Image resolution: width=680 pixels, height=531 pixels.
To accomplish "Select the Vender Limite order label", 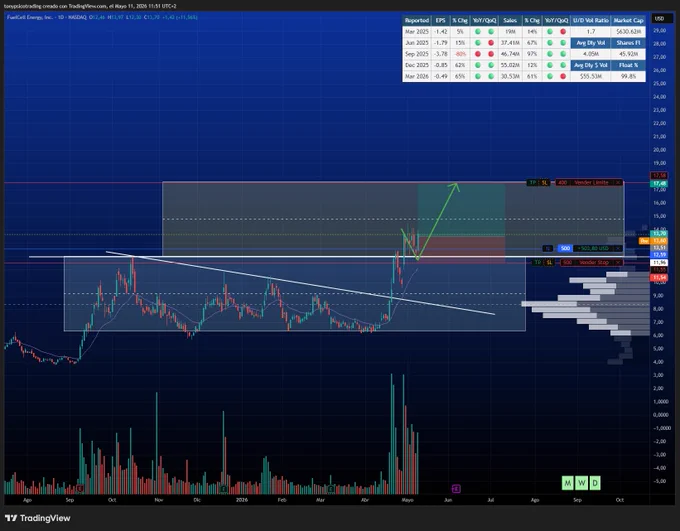I will coord(592,183).
